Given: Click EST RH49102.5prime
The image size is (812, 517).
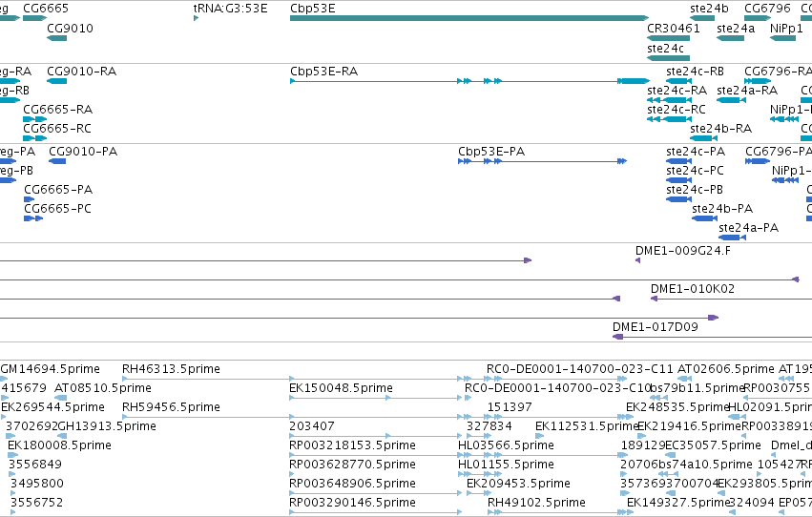Looking at the screenshot, I should tap(560, 513).
